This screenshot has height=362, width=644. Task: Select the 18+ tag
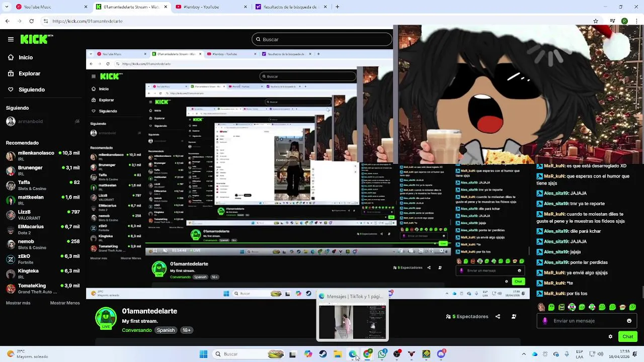point(187,330)
